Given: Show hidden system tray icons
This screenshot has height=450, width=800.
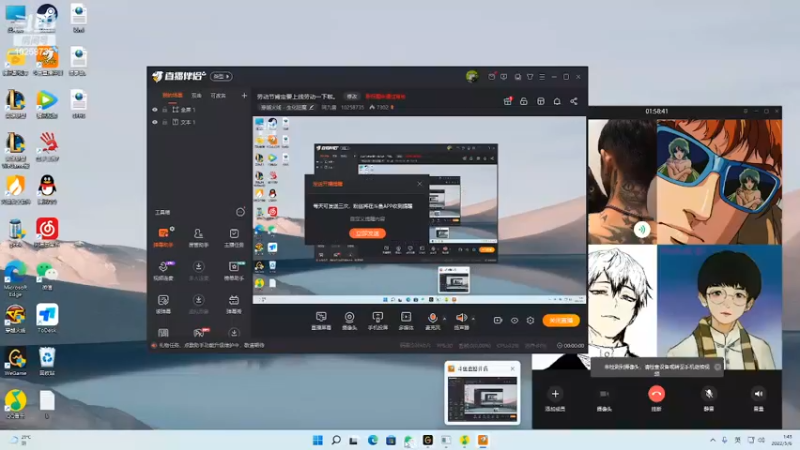Looking at the screenshot, I should click(x=713, y=440).
